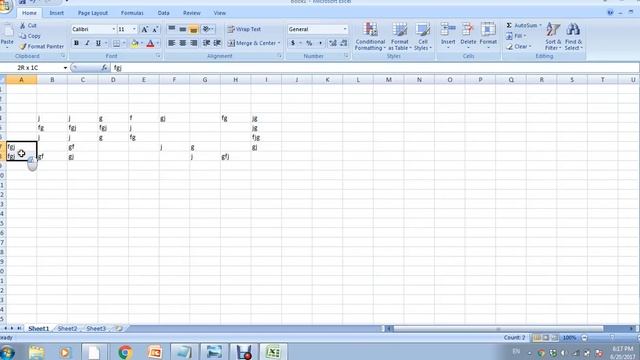Open the Calibri font name dropdown
This screenshot has width=640, height=360.
coord(113,29)
